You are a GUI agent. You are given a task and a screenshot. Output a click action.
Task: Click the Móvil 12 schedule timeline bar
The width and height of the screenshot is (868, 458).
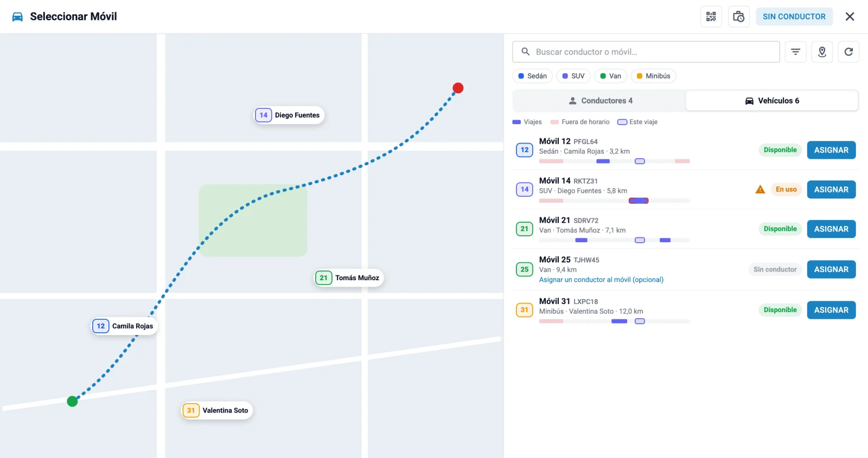pos(615,161)
